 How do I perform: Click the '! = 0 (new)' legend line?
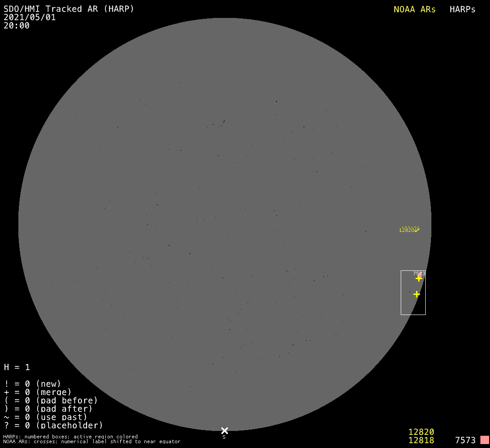point(32,384)
